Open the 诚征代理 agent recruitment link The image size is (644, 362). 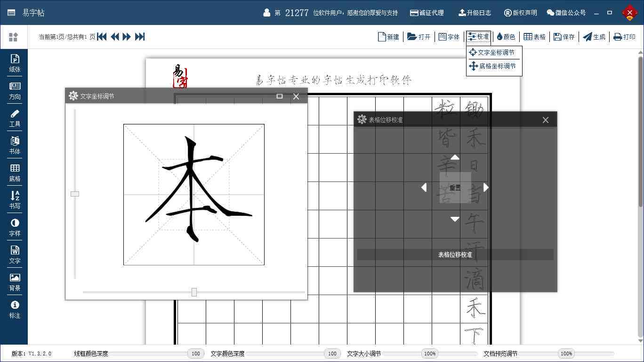coord(427,13)
